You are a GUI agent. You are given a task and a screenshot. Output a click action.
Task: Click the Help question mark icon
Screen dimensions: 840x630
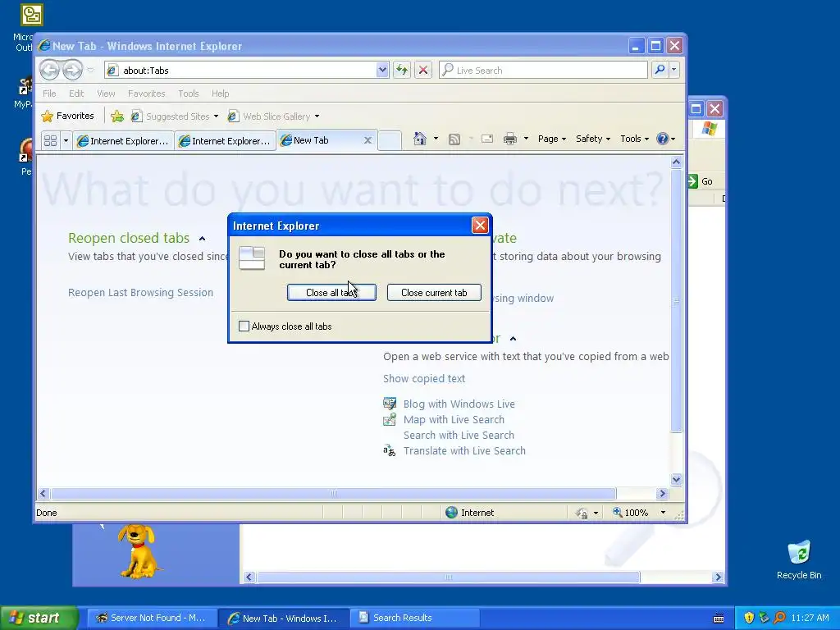(x=663, y=139)
